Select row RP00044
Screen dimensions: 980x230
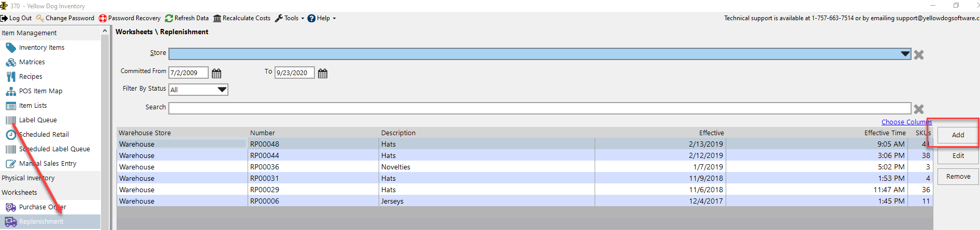pos(525,155)
